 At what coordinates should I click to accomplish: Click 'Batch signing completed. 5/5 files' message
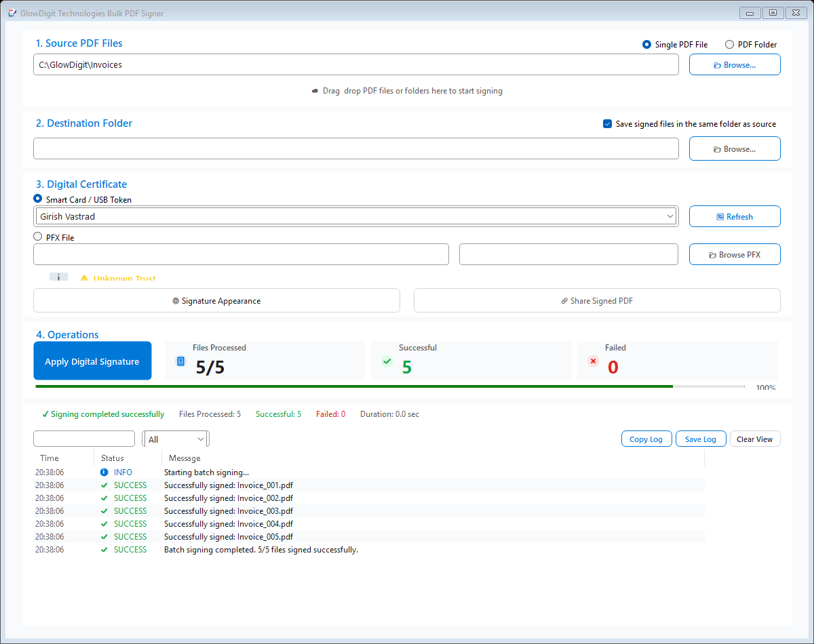tap(261, 549)
